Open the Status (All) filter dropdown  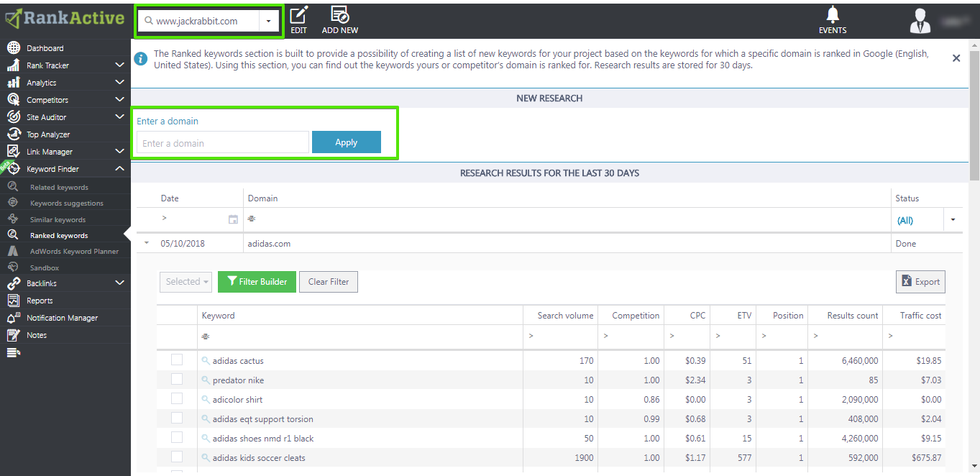click(x=953, y=220)
